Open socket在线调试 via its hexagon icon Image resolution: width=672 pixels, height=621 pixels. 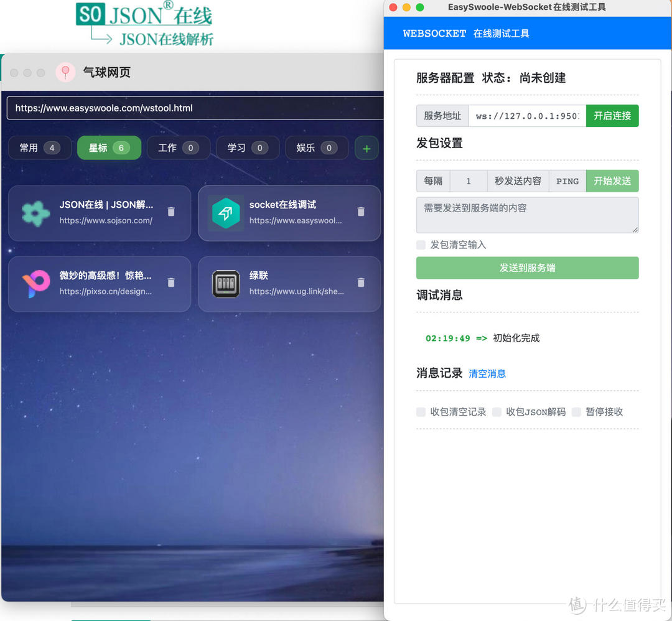pos(225,213)
